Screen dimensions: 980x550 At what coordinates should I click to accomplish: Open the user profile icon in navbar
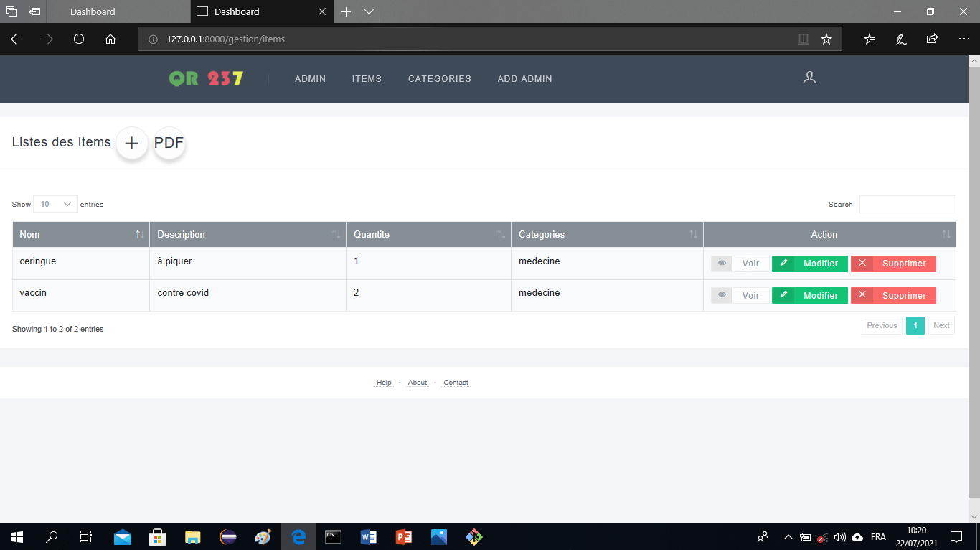click(x=809, y=78)
